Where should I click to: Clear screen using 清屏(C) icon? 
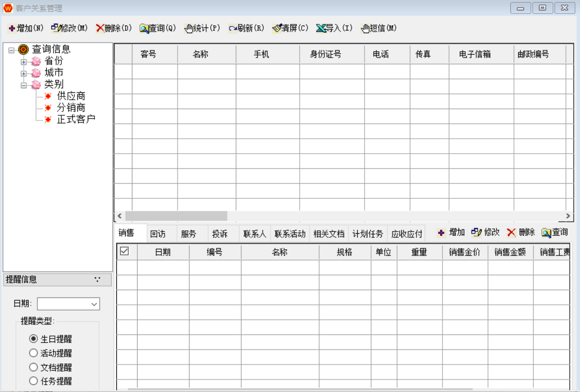click(277, 28)
